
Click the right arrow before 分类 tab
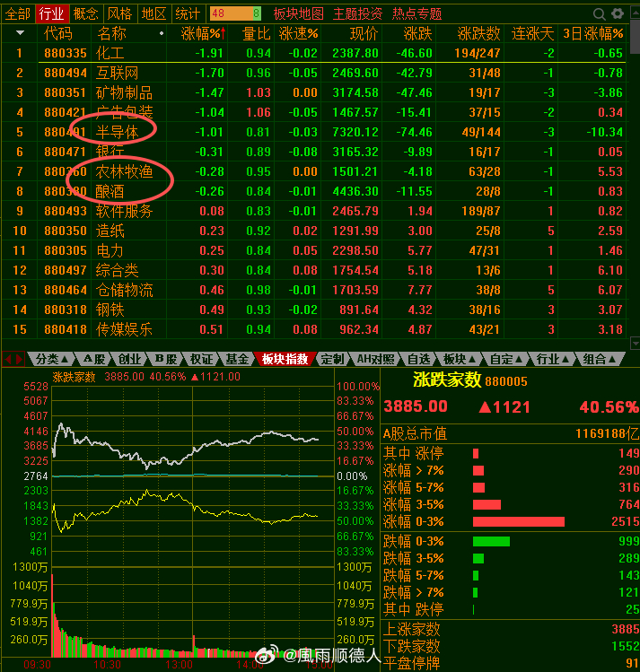[19, 359]
